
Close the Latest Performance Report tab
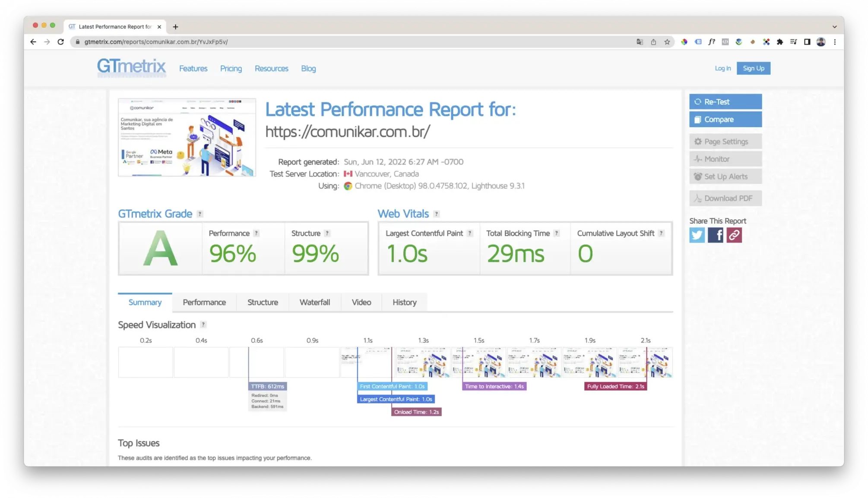tap(159, 27)
